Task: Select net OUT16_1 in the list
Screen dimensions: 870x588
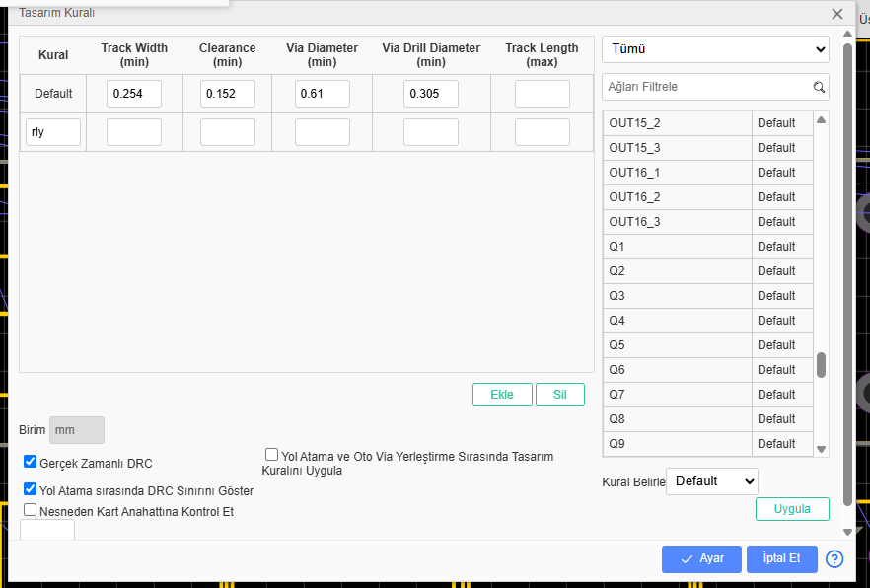Action: pos(678,173)
